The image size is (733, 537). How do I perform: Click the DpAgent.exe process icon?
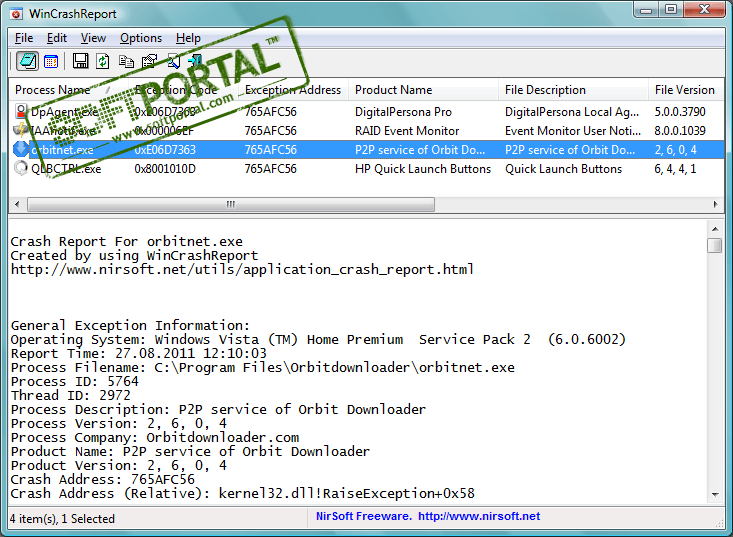point(21,111)
